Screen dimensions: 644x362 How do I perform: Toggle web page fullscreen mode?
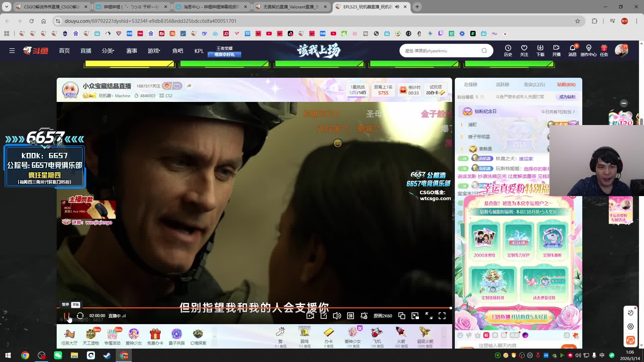pyautogui.click(x=429, y=316)
